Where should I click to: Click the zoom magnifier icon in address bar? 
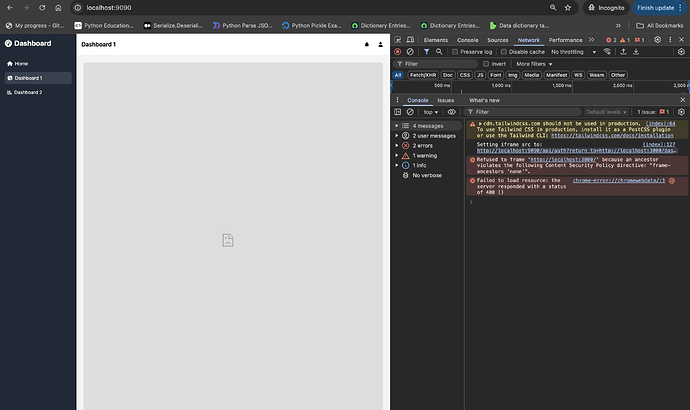coord(553,7)
